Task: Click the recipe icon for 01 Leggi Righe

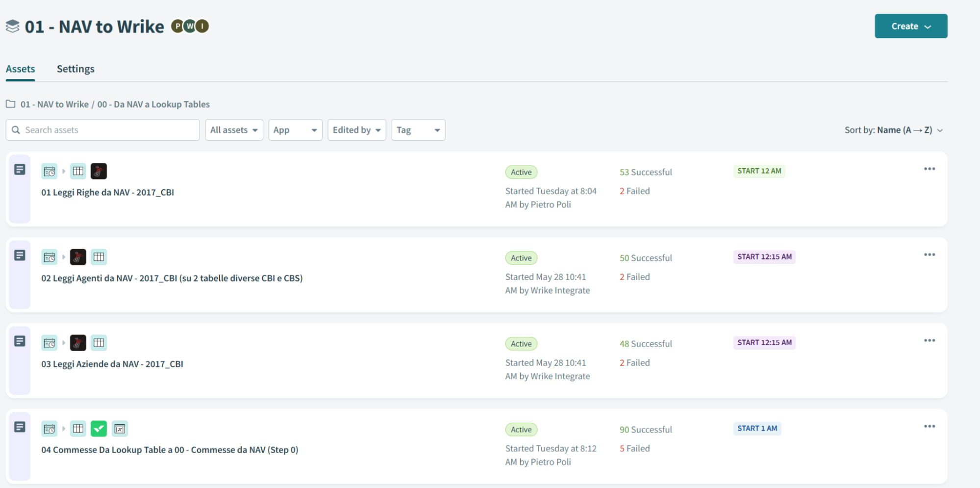Action: (x=20, y=170)
